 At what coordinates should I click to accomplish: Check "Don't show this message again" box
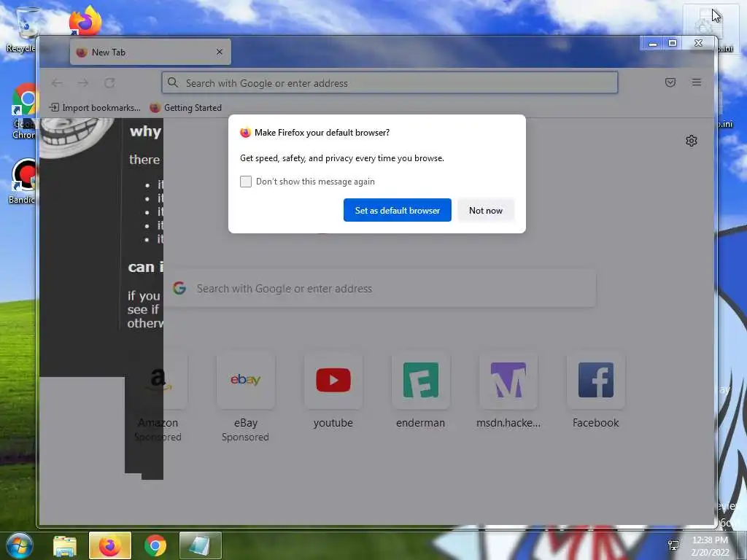click(246, 182)
